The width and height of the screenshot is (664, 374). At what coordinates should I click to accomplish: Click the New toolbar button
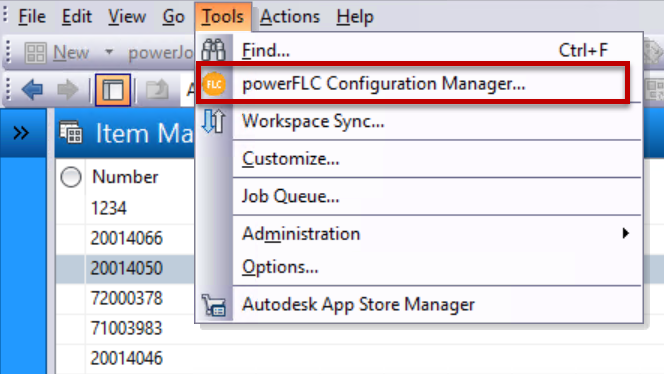tap(57, 53)
